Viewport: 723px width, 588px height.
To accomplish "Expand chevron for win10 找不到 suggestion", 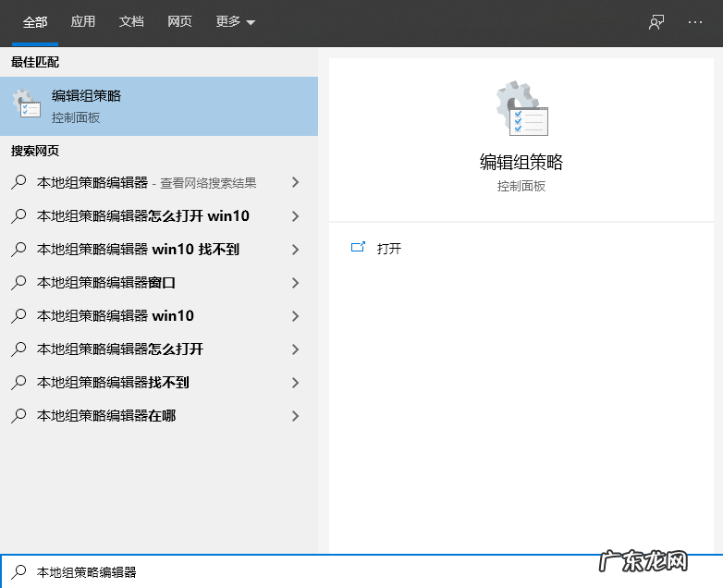I will (296, 250).
